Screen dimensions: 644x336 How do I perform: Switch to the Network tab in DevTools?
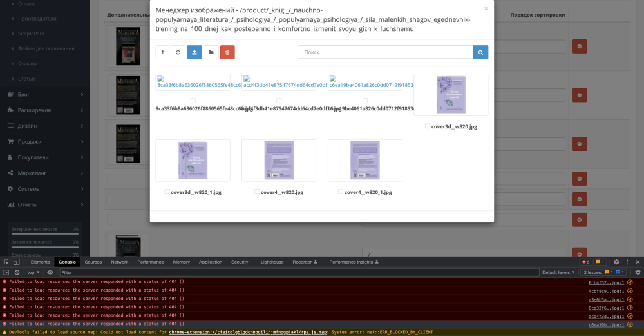pos(119,262)
